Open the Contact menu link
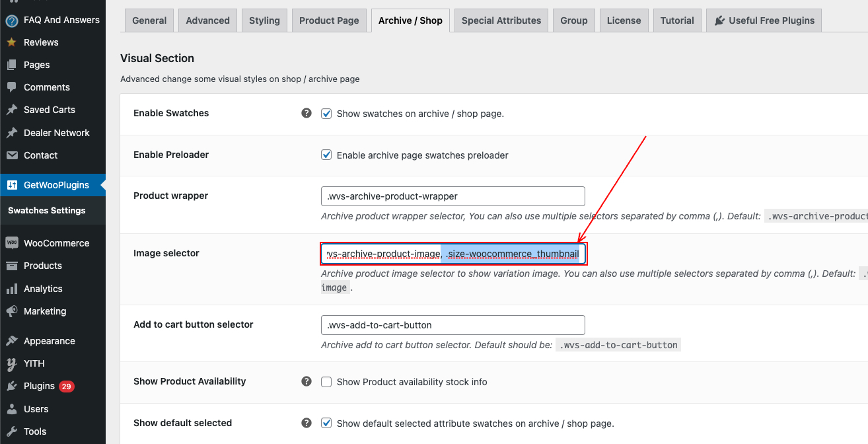868x444 pixels. click(41, 155)
